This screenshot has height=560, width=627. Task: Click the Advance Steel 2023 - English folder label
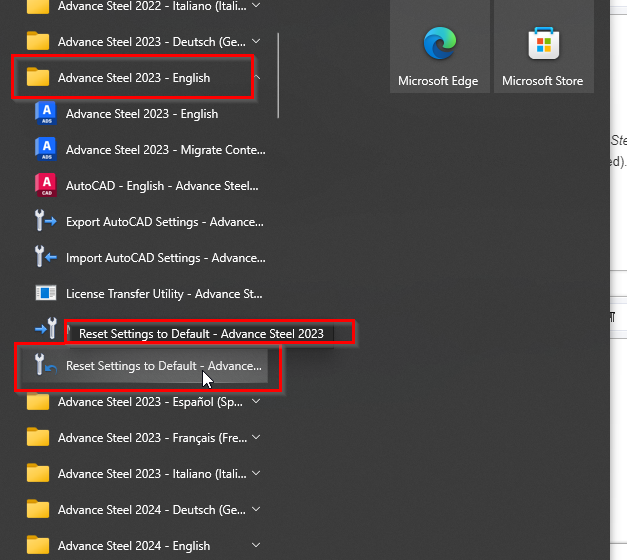click(x=134, y=78)
